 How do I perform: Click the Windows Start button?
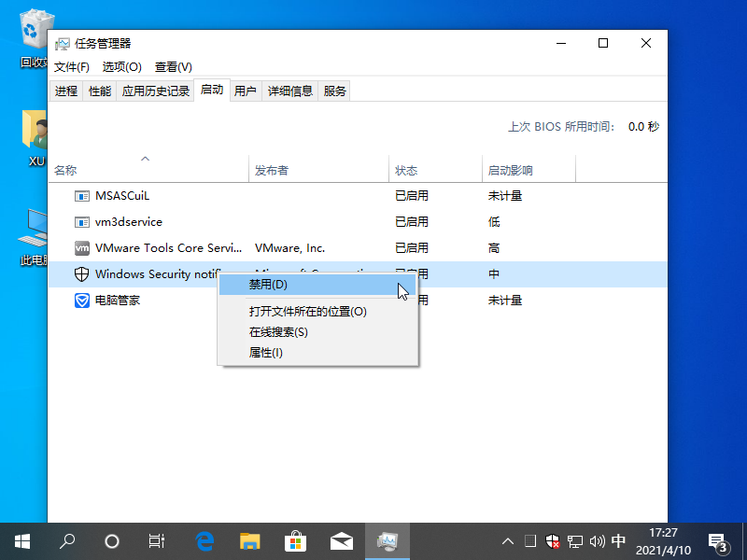pyautogui.click(x=21, y=540)
